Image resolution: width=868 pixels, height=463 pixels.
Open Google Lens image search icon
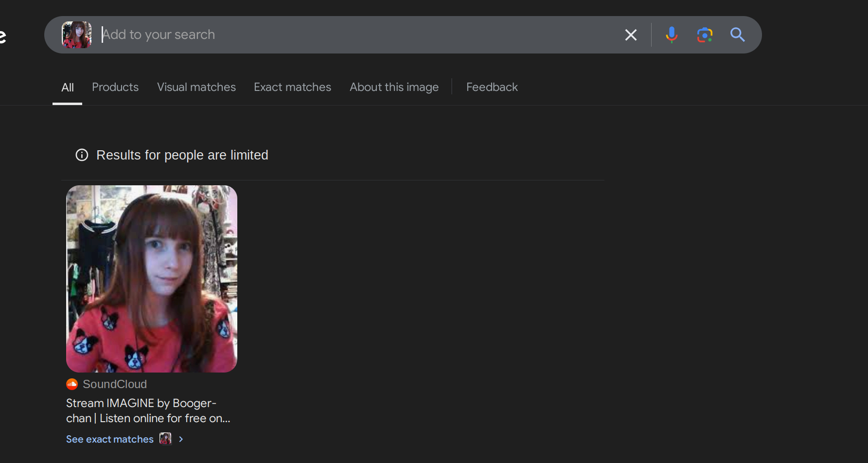click(x=705, y=35)
